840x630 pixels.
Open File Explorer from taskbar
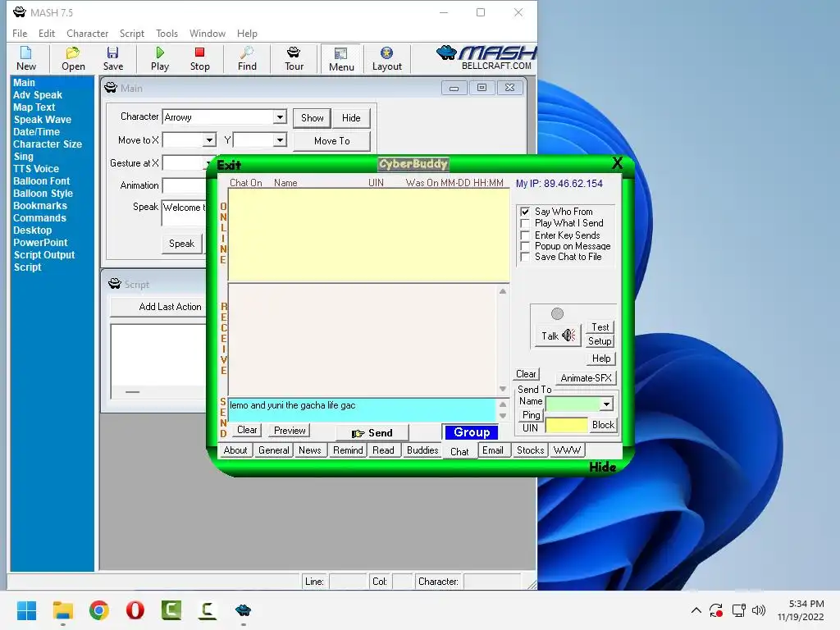point(62,610)
